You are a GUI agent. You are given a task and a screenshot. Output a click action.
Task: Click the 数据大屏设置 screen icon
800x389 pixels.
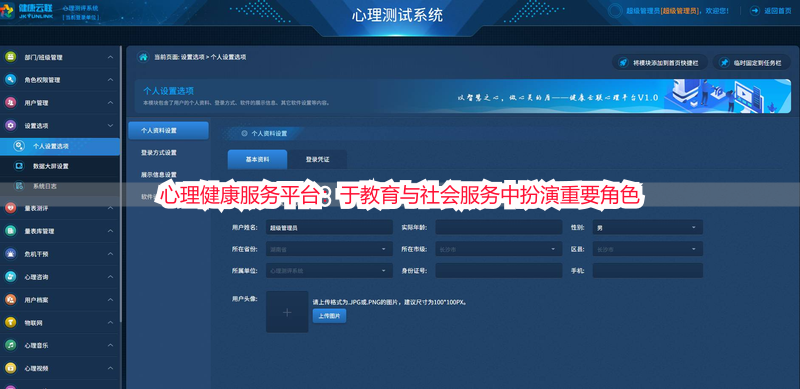pyautogui.click(x=19, y=166)
